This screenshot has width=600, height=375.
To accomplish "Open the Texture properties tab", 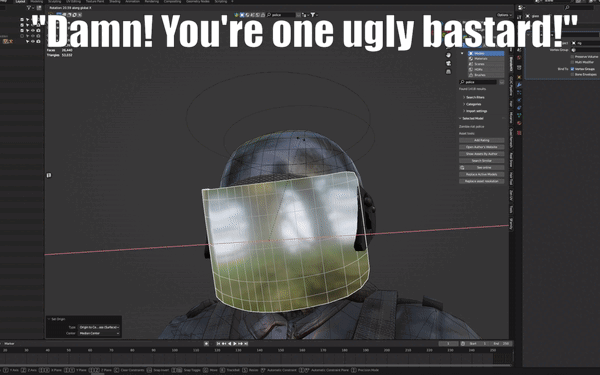I will 519,133.
